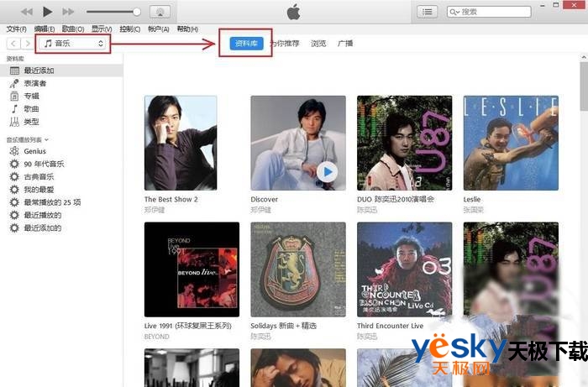This screenshot has height=387, width=588.
Task: Open the 最常播放的 25 项 playlist
Action: click(61, 202)
